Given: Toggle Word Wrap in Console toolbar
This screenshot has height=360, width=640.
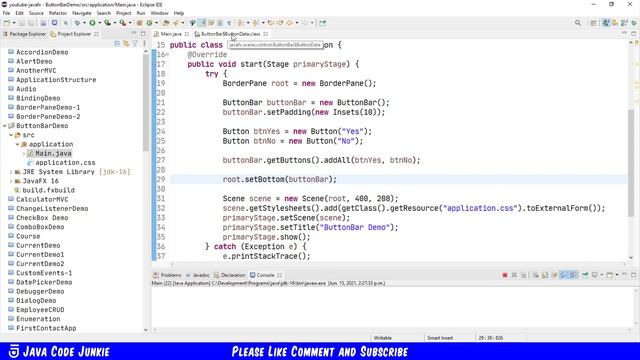Looking at the screenshot, I should pyautogui.click(x=554, y=275).
